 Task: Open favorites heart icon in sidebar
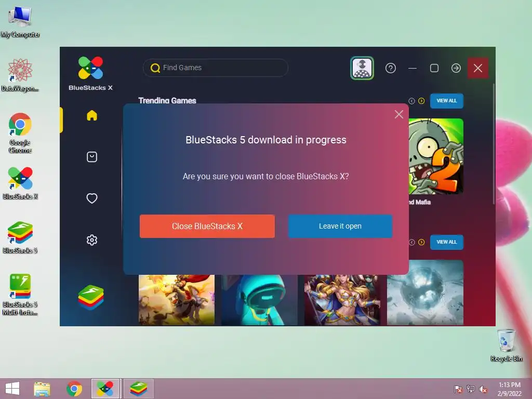pos(92,198)
